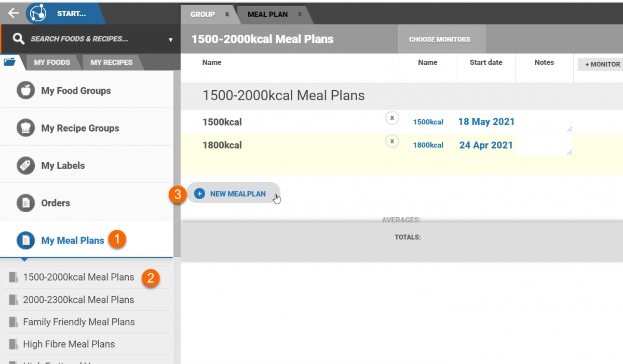Open the 2000-2300kcal Meal Plans folder
The width and height of the screenshot is (623, 364).
(78, 300)
